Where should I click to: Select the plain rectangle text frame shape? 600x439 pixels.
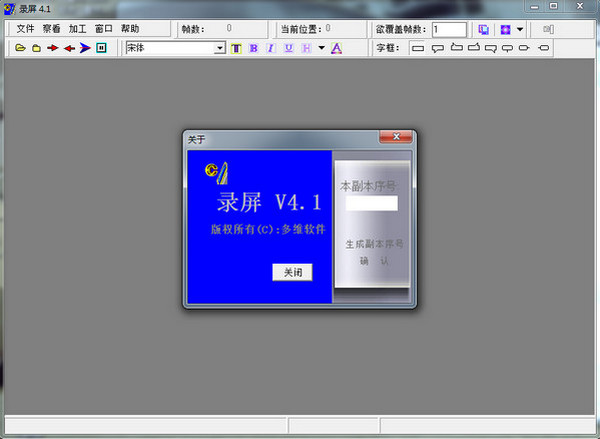click(x=418, y=48)
